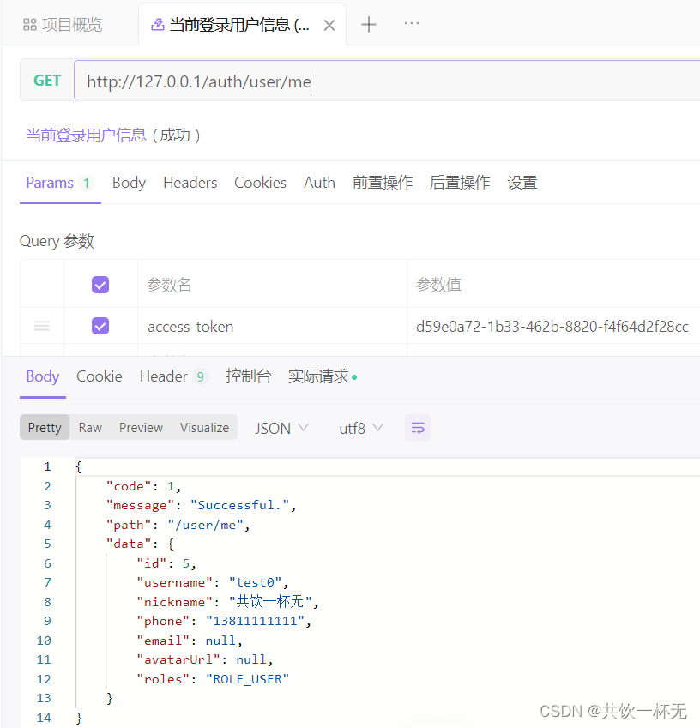Click the request icon on the active tab

tap(157, 23)
